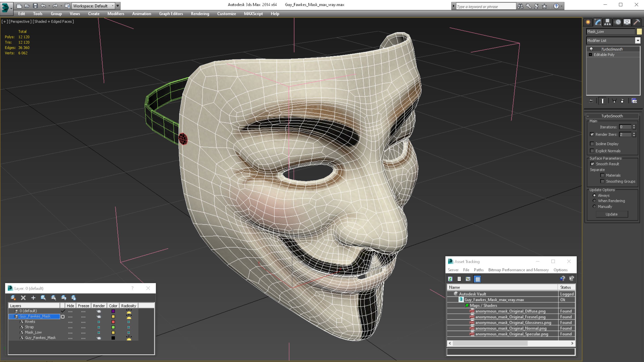Image resolution: width=644 pixels, height=362 pixels.
Task: Click the Create panel star icon
Action: [588, 22]
